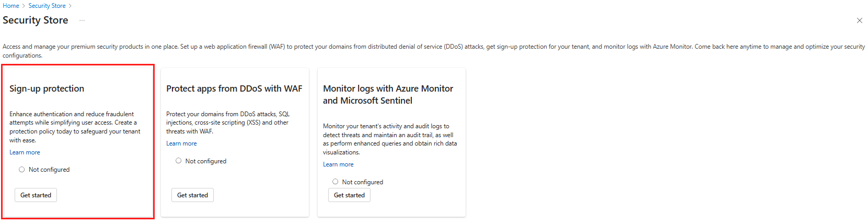
Task: Click the Azure Monitor card description text
Action: point(389,139)
